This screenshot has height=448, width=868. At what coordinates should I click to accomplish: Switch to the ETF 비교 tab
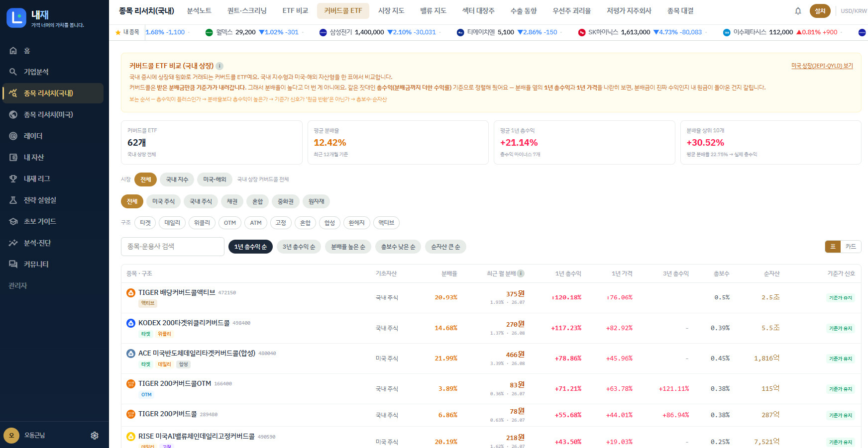pos(295,10)
